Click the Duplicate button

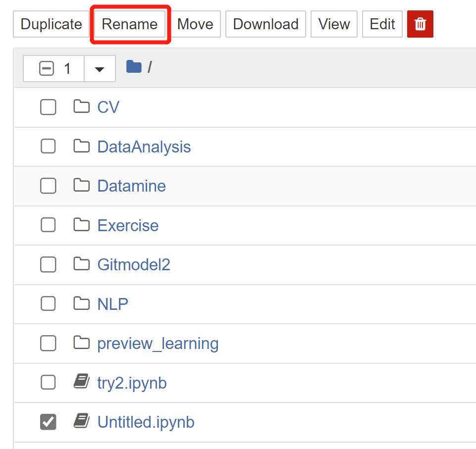(x=52, y=24)
